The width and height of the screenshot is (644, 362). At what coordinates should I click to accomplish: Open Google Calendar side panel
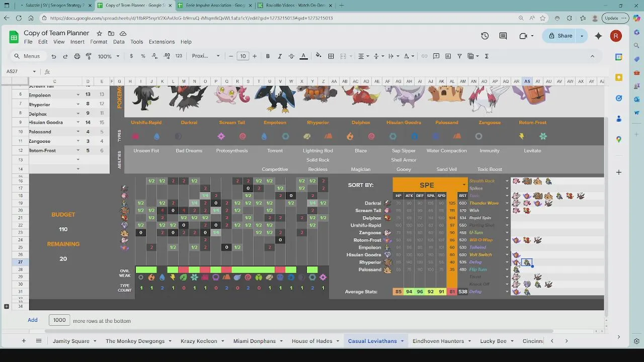tap(619, 57)
